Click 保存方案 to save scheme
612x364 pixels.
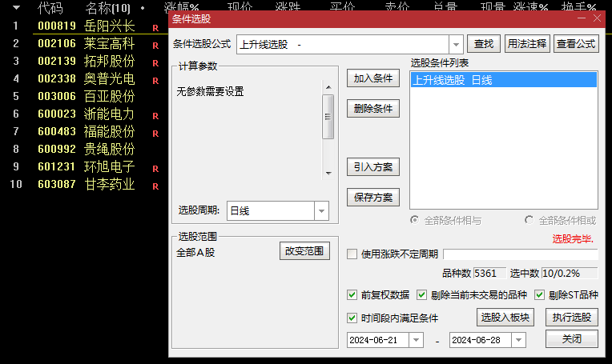point(373,197)
